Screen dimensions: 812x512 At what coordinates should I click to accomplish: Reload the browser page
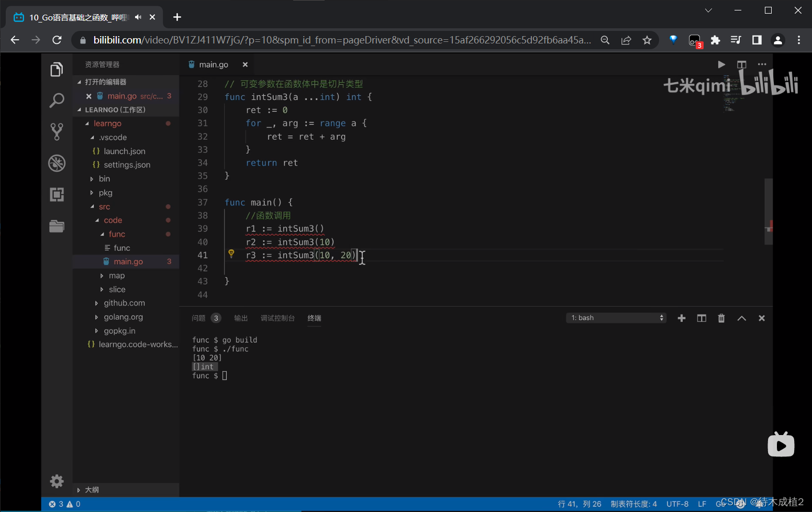[57, 40]
